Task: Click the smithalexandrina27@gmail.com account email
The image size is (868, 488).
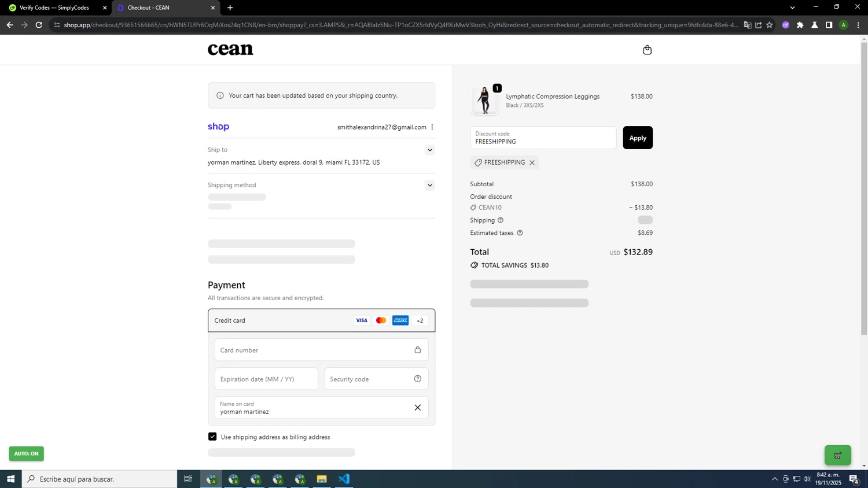Action: 382,127
